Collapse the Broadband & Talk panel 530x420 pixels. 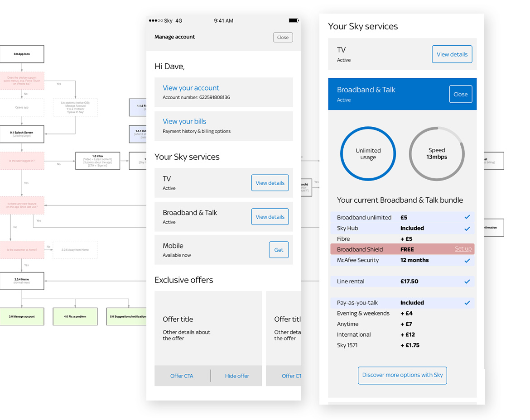click(460, 94)
